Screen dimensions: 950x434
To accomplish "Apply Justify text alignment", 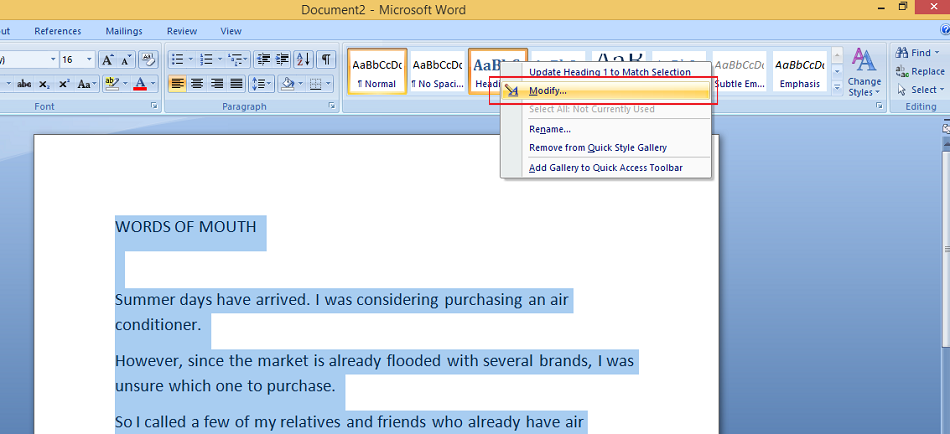I will 237,84.
